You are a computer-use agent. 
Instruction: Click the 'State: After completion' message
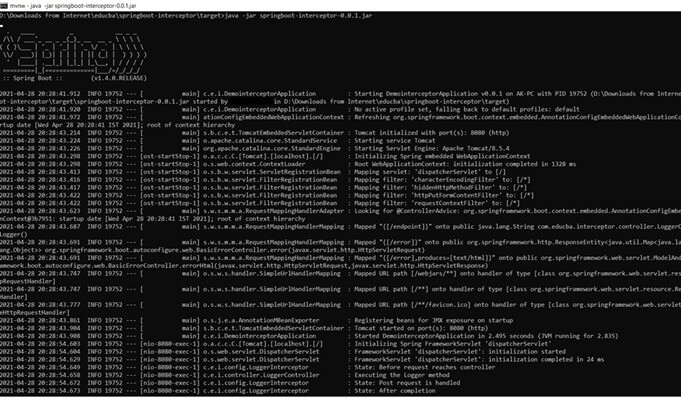click(x=395, y=391)
